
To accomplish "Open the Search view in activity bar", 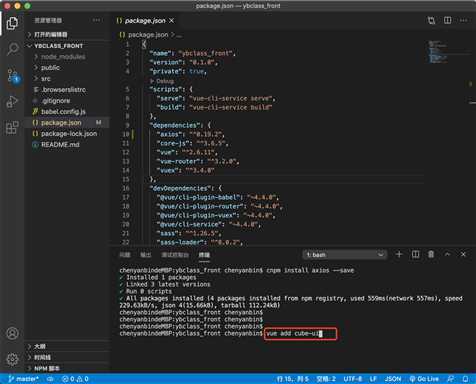I will [x=13, y=49].
